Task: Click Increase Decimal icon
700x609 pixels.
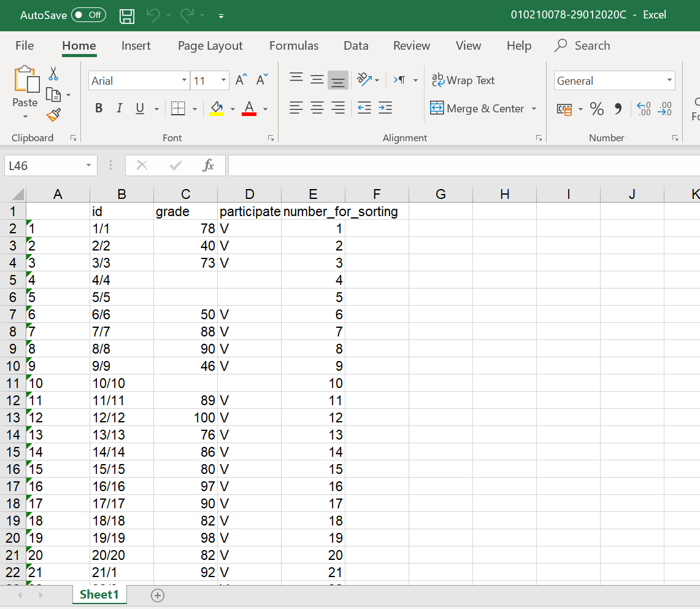Action: 644,109
